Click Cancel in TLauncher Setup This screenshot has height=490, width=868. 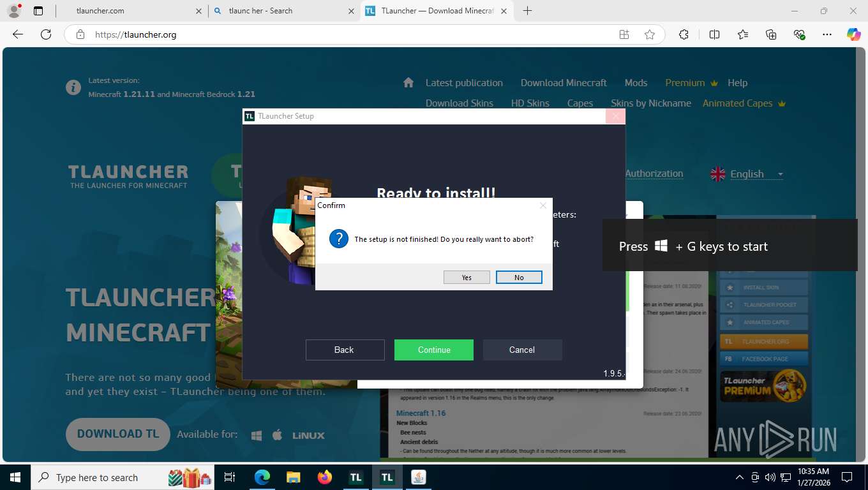522,350
